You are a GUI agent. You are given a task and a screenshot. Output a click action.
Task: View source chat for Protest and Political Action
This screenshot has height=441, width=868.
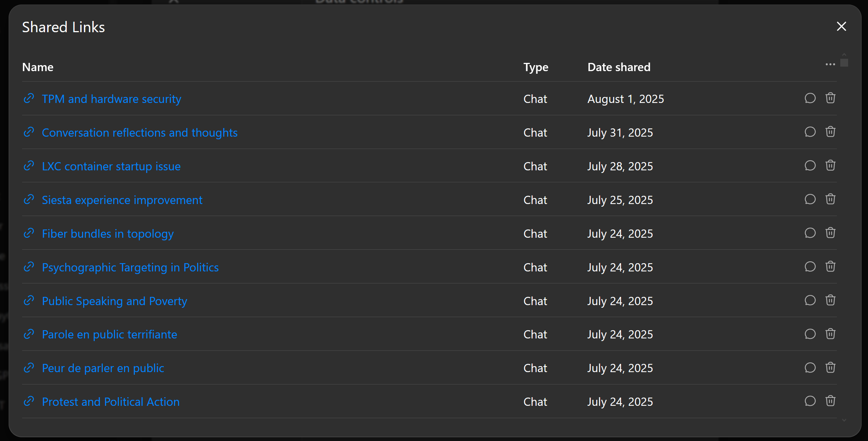[810, 401]
